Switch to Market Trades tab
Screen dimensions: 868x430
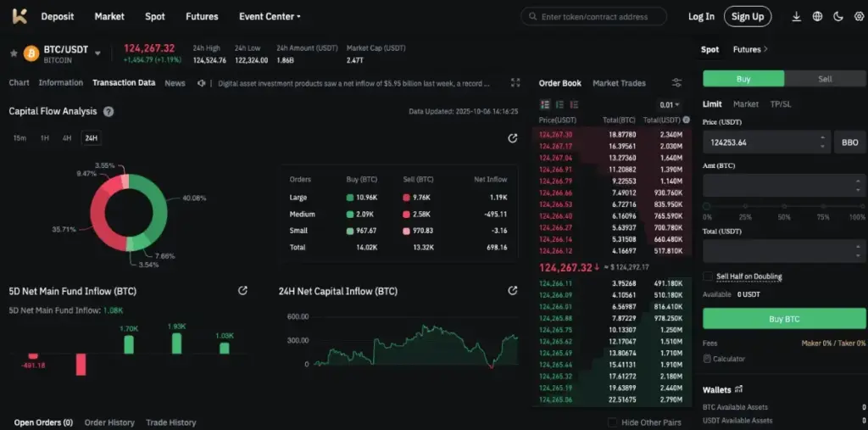point(619,83)
